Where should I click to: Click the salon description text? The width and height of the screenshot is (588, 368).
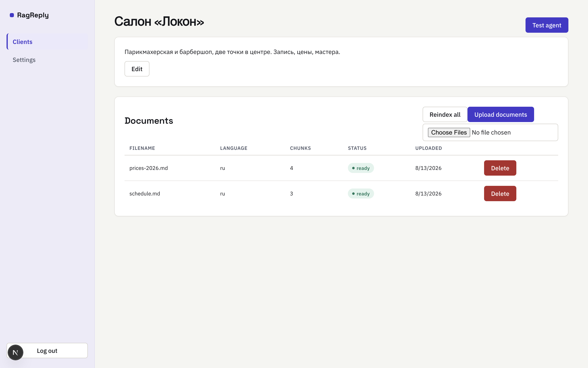[x=232, y=52]
